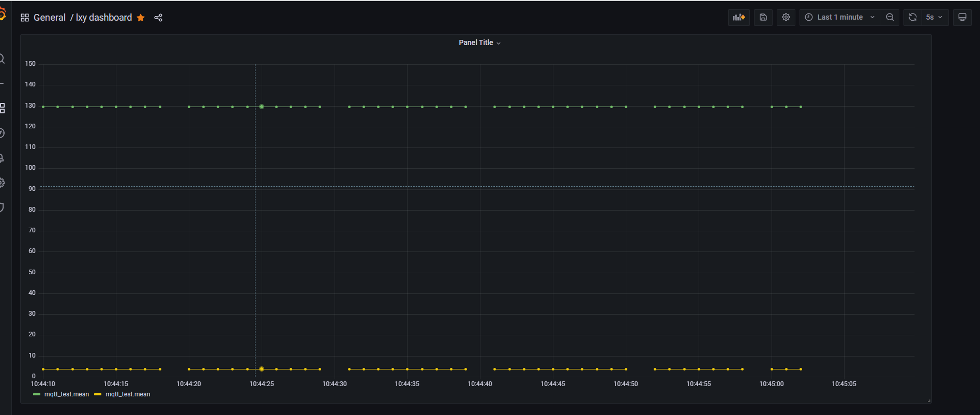Screen dimensions: 980x415
Task: Open dashboard settings gear icon
Action: [786, 17]
